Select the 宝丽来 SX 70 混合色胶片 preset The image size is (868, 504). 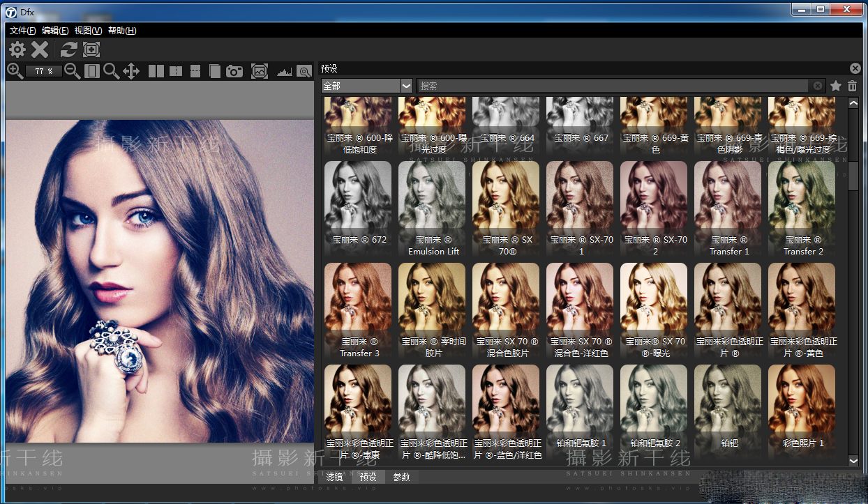click(x=507, y=311)
